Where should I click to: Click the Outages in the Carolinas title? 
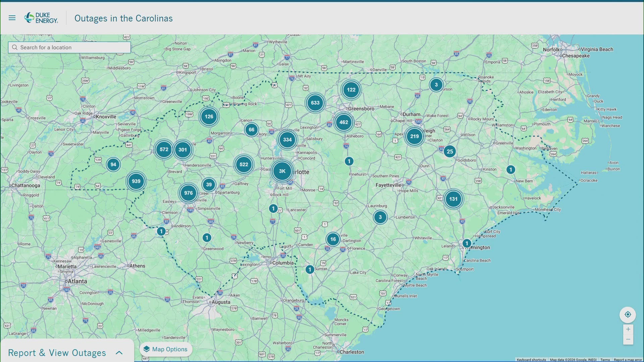123,18
